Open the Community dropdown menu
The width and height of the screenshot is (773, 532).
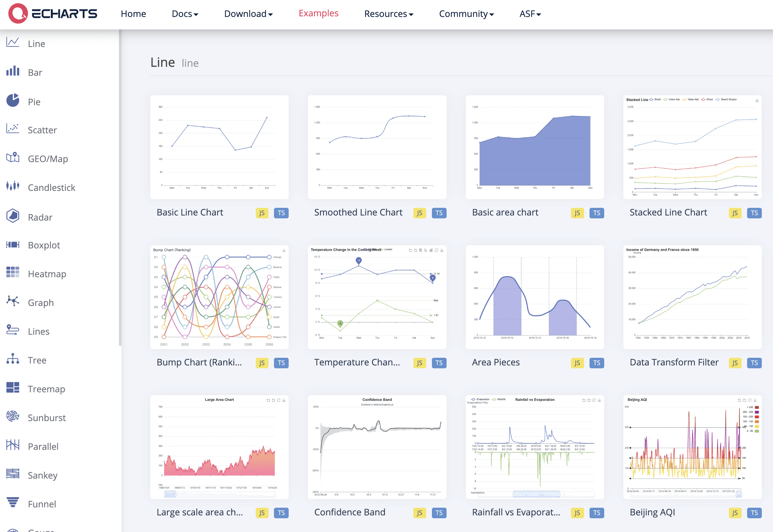[x=466, y=14]
